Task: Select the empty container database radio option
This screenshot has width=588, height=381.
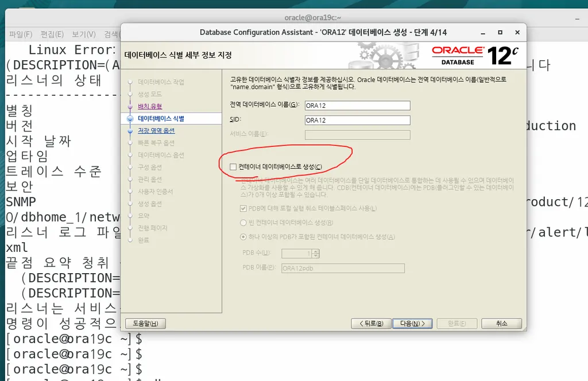Action: 243,223
